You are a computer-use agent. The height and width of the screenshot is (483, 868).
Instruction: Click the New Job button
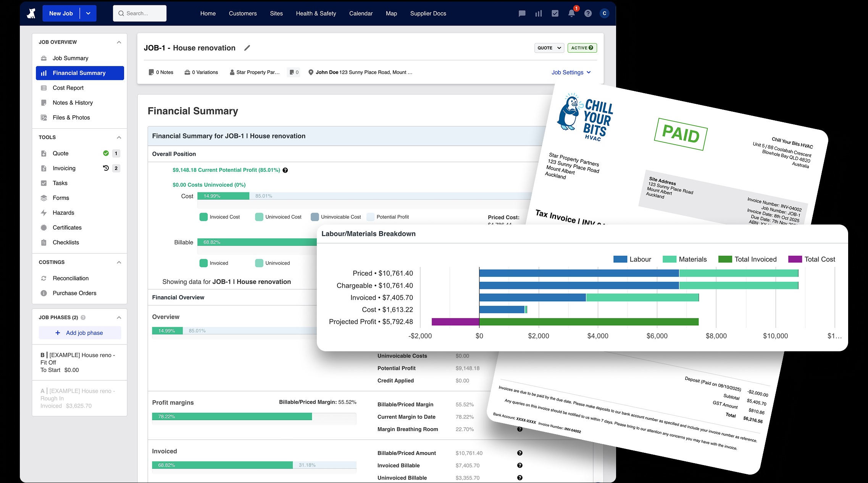pyautogui.click(x=61, y=13)
